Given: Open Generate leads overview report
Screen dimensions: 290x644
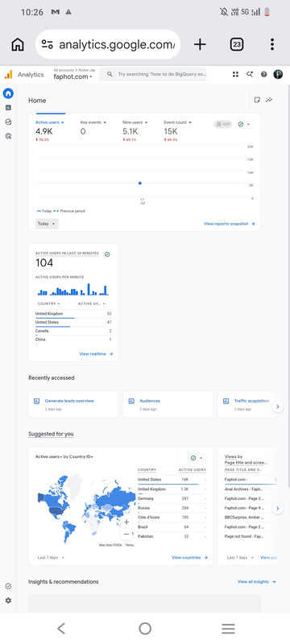Looking at the screenshot, I should point(73,404).
